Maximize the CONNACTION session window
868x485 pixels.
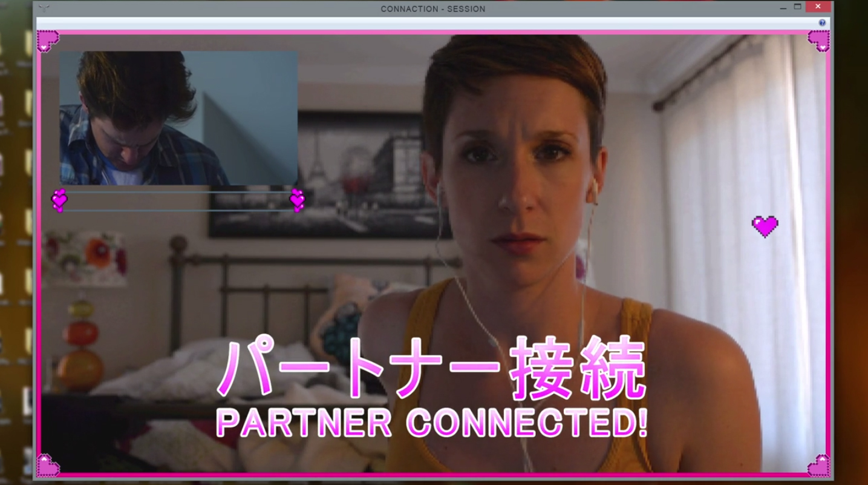pos(798,7)
